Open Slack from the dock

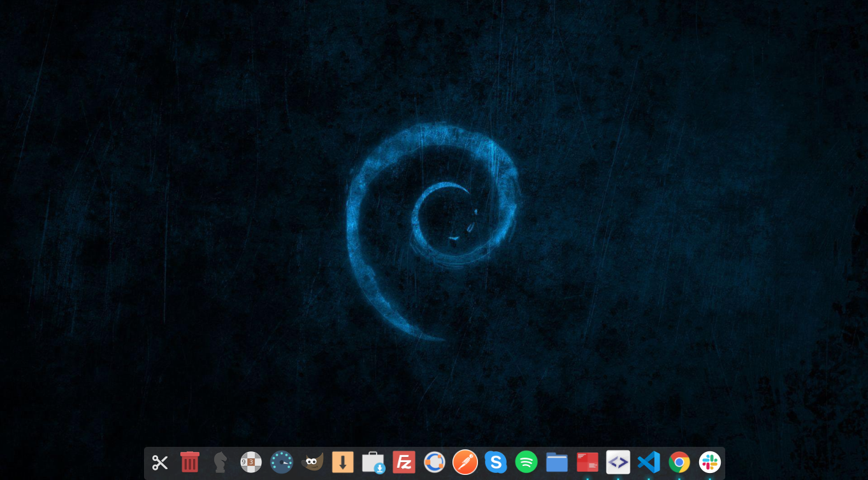710,462
